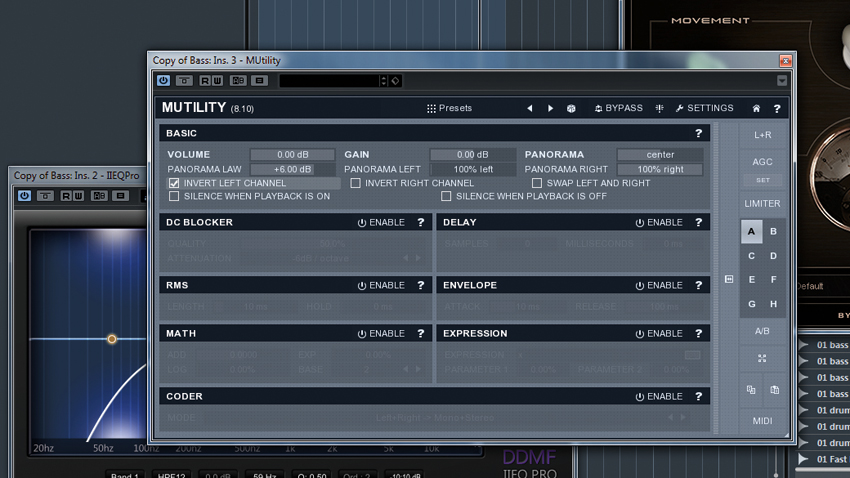Open help for the MATH section
The width and height of the screenshot is (850, 478).
[421, 333]
